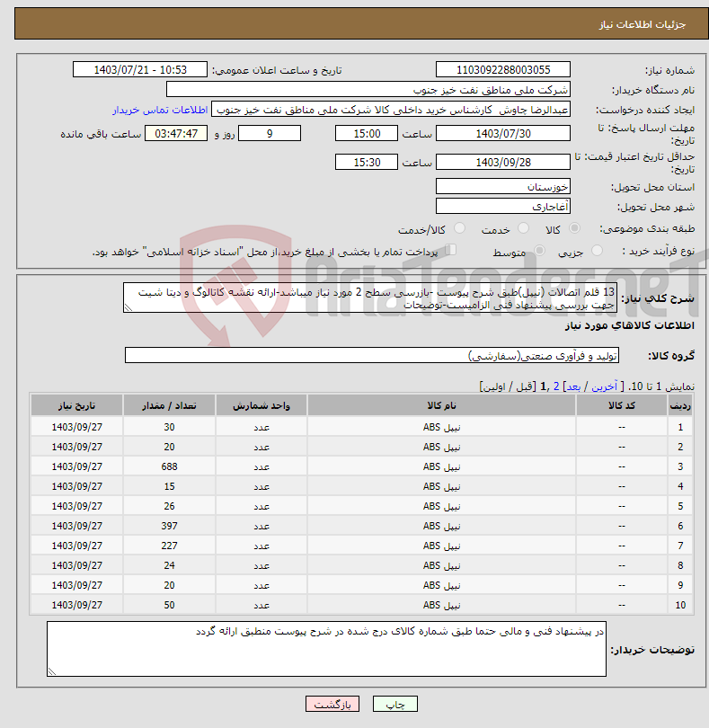
Task: Click the نام کالا column header
Action: pos(441,405)
